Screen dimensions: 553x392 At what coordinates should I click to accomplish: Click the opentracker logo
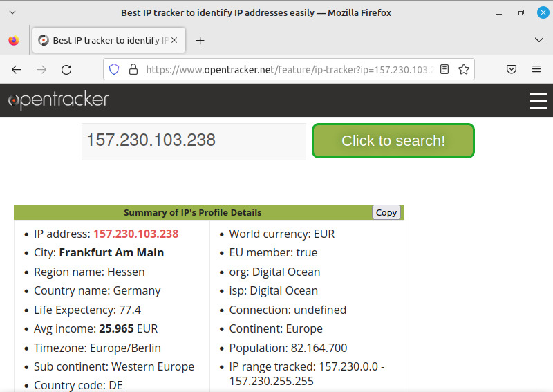tap(58, 100)
